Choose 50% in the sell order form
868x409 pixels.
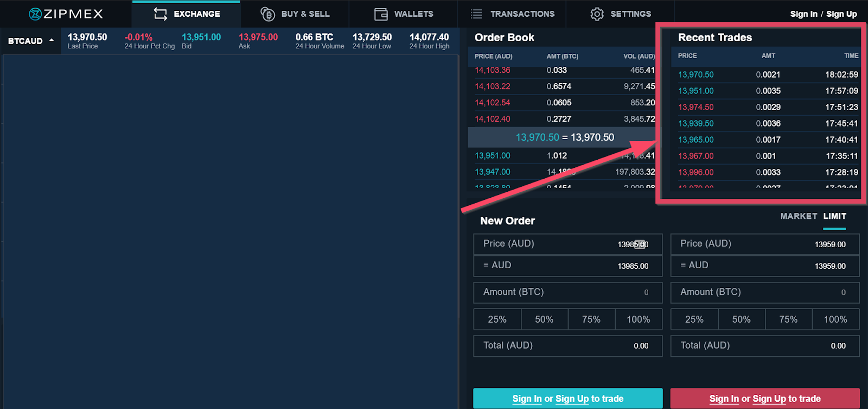(x=742, y=319)
